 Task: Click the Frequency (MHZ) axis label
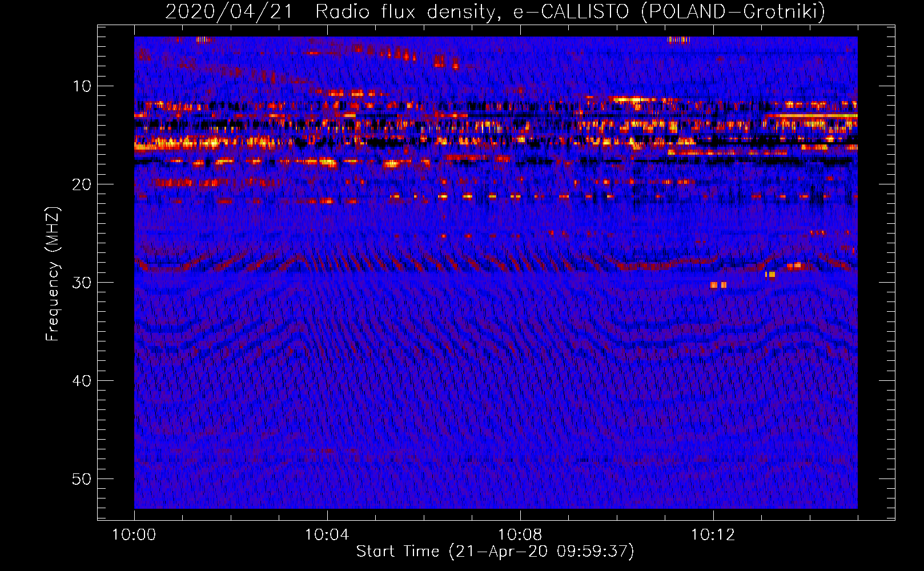pyautogui.click(x=53, y=274)
